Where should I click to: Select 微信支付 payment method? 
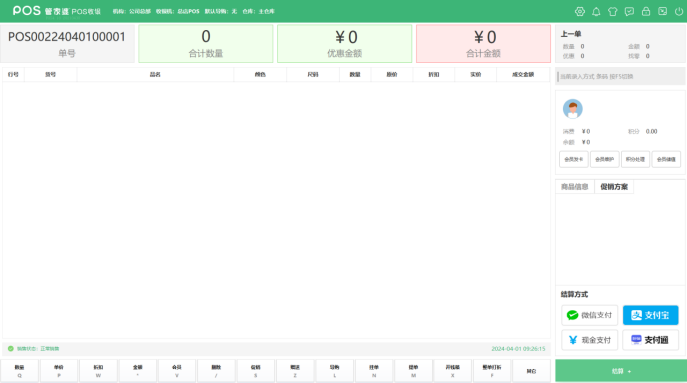click(x=589, y=315)
